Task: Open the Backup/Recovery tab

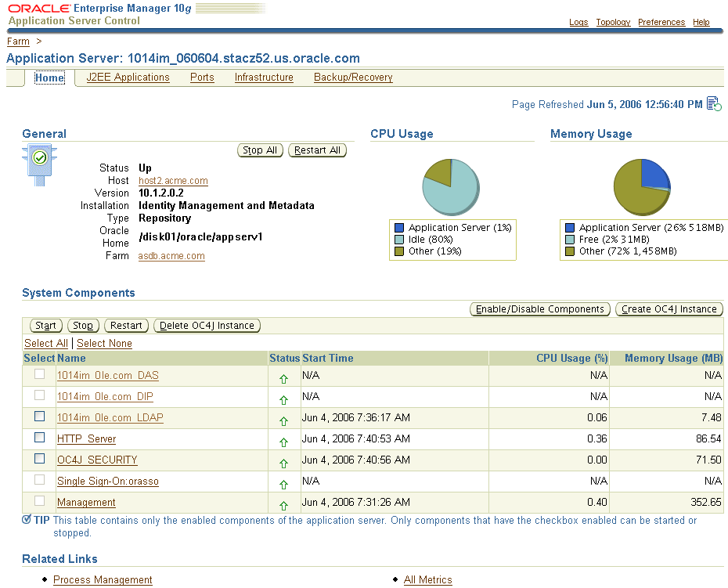Action: point(353,78)
